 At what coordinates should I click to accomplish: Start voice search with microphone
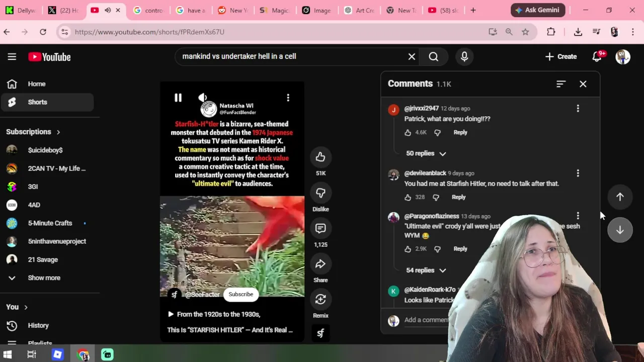(464, 57)
